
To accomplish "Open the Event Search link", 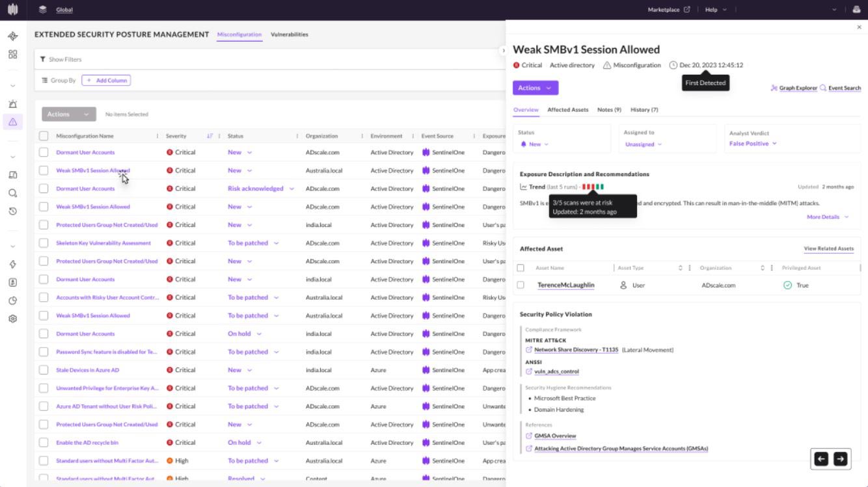I will (x=840, y=88).
